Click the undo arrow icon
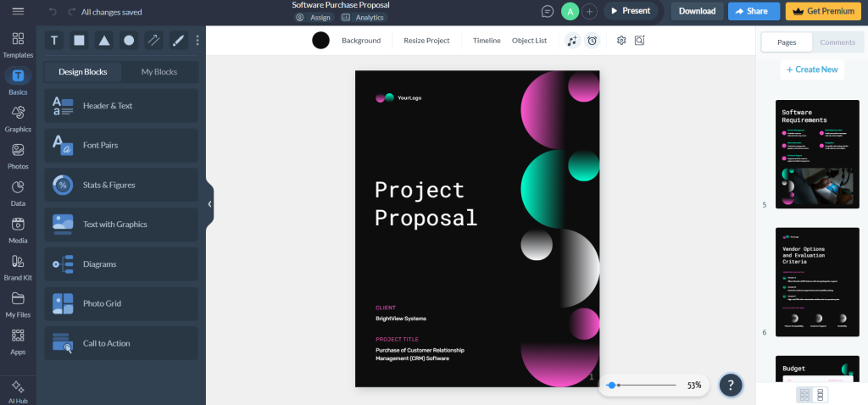868x405 pixels. tap(53, 12)
